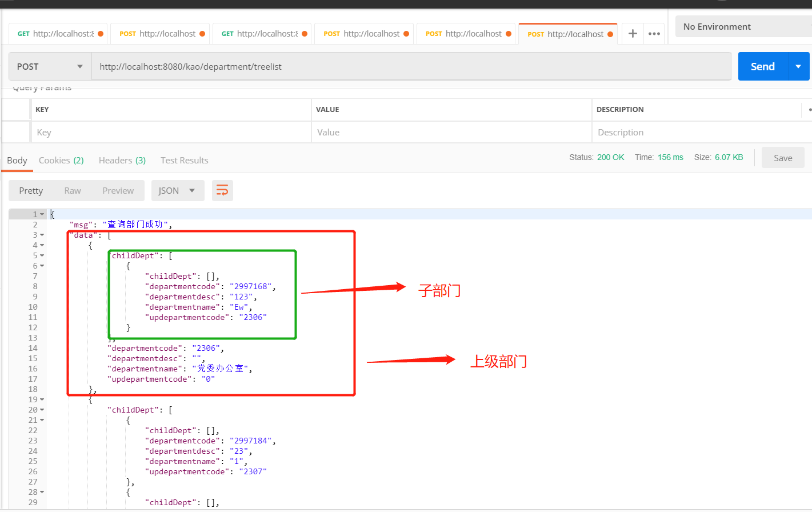Click the ellipsis icon to show more tabs
This screenshot has width=812, height=512.
pyautogui.click(x=654, y=34)
